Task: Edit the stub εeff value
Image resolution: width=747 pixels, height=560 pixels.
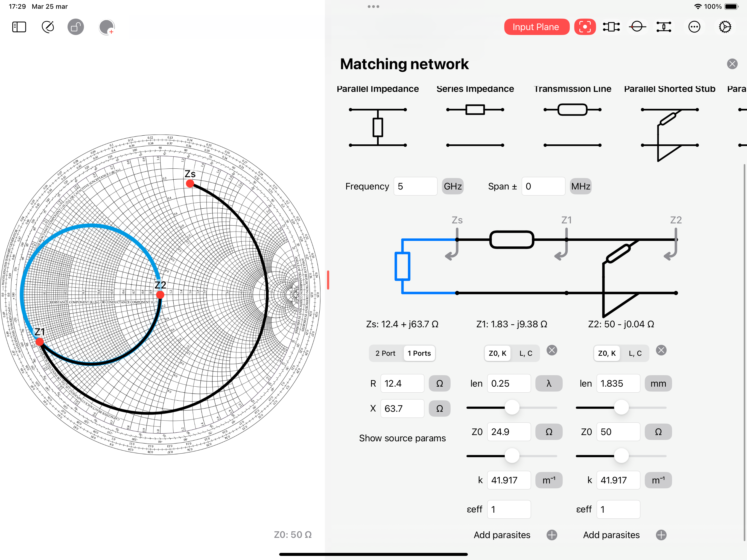Action: click(618, 509)
